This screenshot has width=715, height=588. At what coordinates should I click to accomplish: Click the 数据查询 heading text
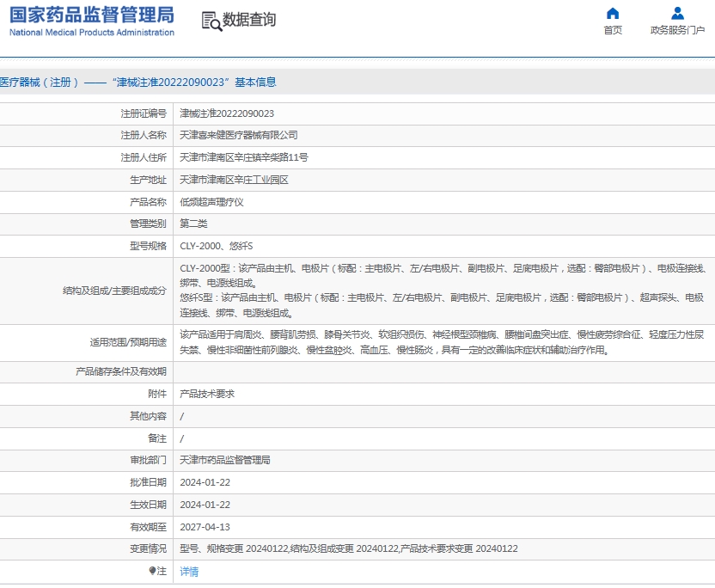(249, 20)
